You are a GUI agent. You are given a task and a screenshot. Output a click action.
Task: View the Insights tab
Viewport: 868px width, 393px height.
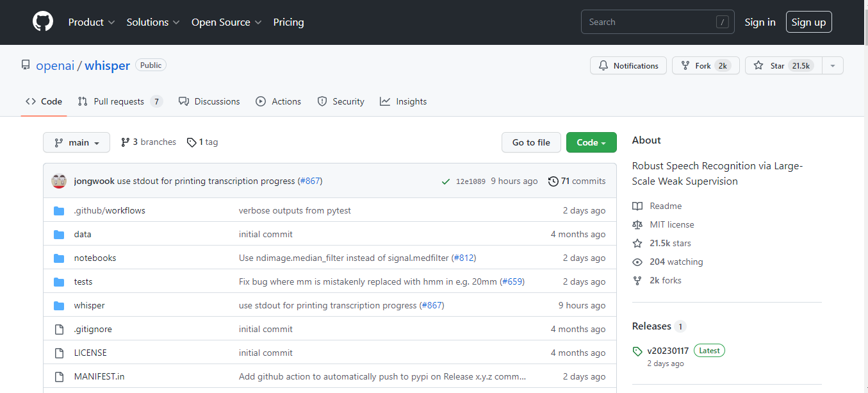403,101
